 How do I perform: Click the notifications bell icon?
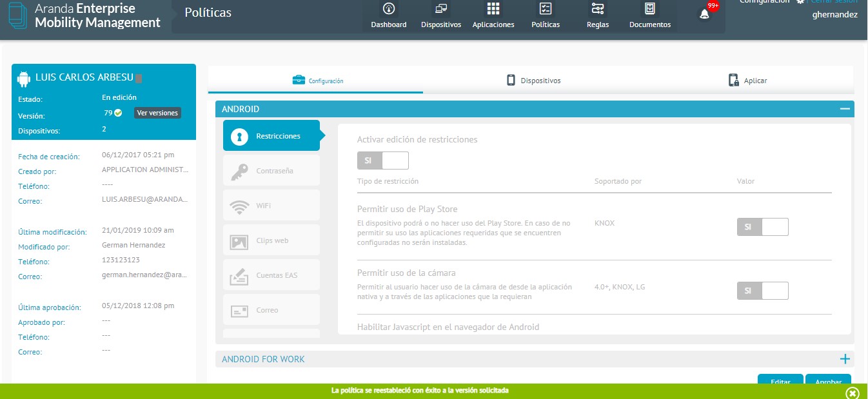coord(704,14)
